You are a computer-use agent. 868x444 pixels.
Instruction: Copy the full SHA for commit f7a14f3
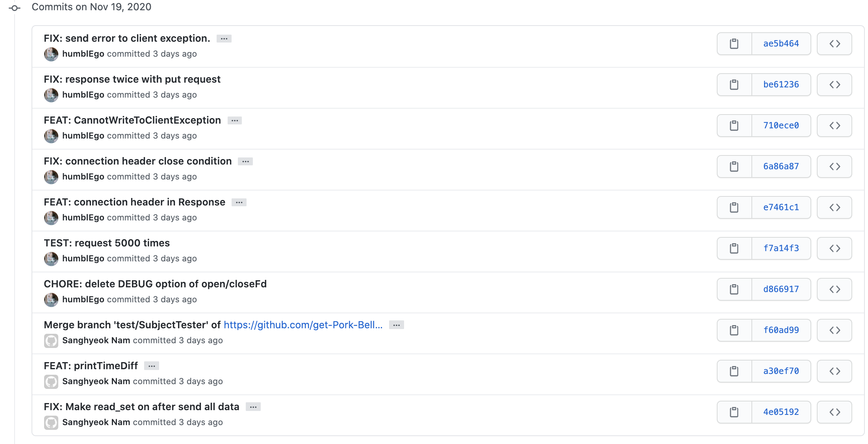734,248
